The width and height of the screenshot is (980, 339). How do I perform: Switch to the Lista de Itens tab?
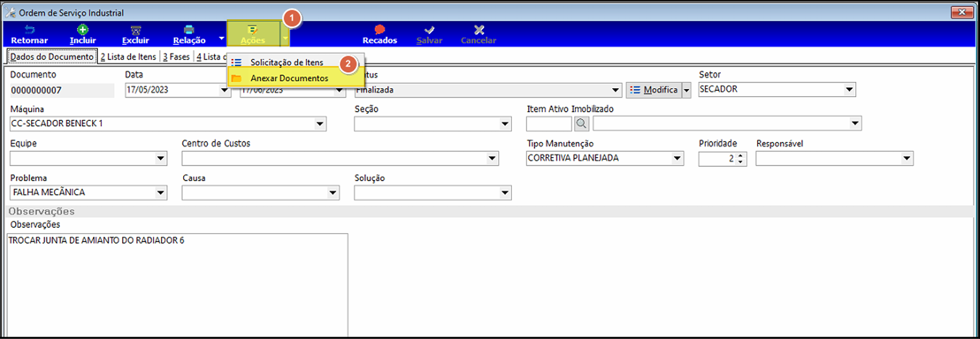coord(129,57)
